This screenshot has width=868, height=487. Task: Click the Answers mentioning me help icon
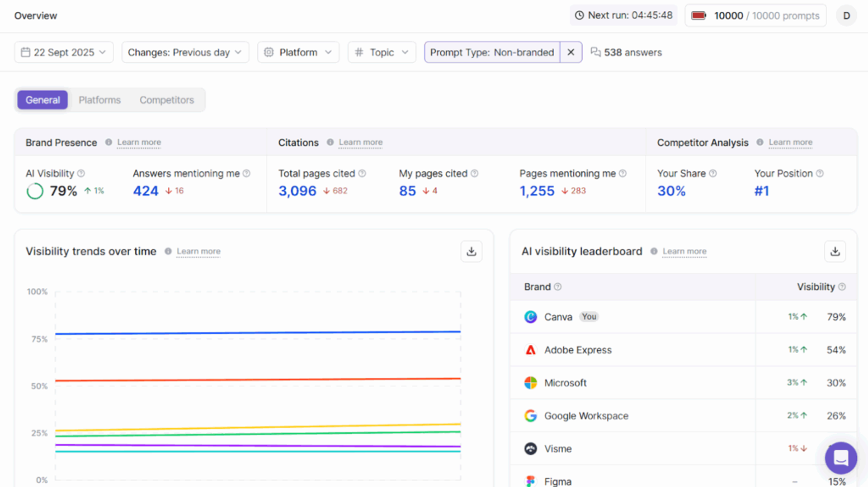(x=246, y=173)
